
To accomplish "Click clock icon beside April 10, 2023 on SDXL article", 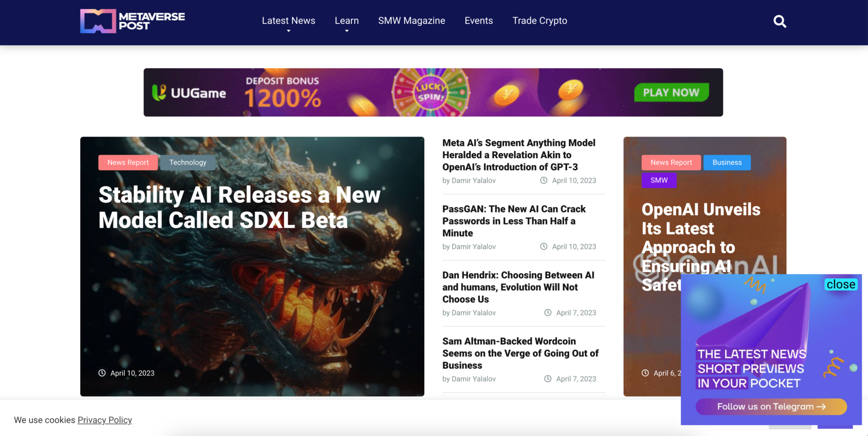I will pyautogui.click(x=102, y=373).
